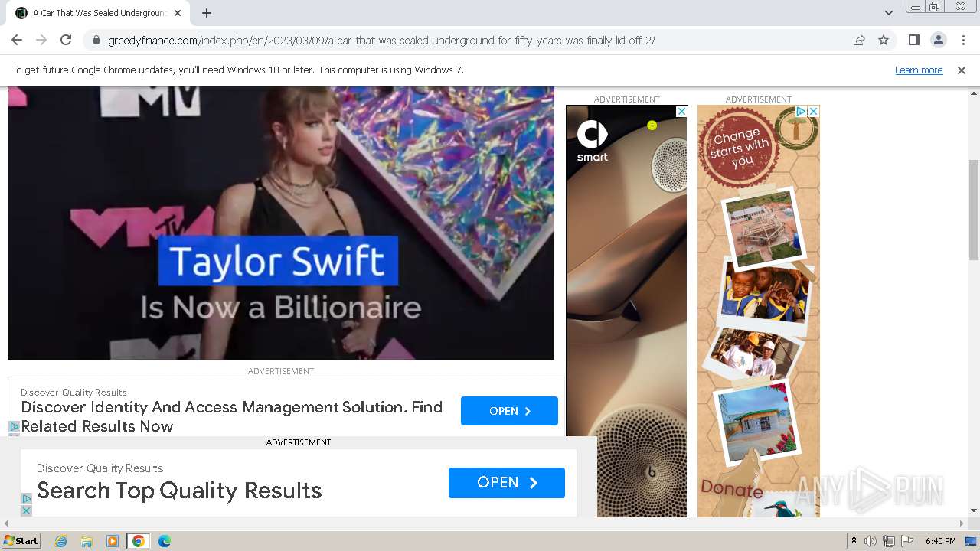Click the vertical scrollbar down arrow
Image resolution: width=980 pixels, height=551 pixels.
974,510
